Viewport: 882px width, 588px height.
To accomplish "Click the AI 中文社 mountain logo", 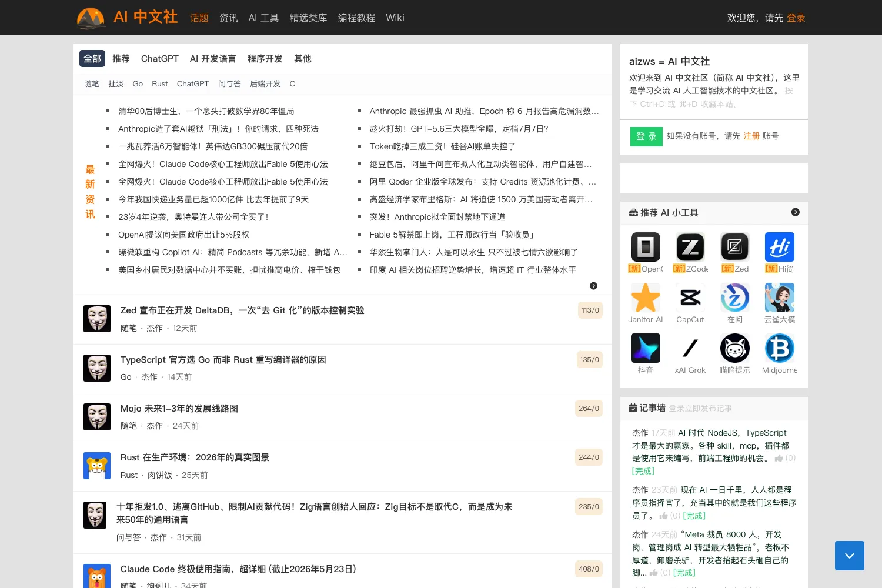I will [x=91, y=18].
